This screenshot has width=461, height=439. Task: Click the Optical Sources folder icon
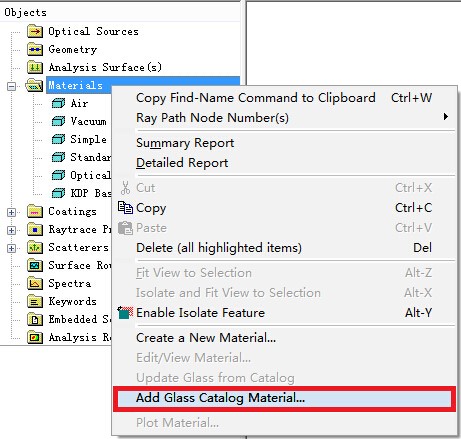(x=35, y=31)
